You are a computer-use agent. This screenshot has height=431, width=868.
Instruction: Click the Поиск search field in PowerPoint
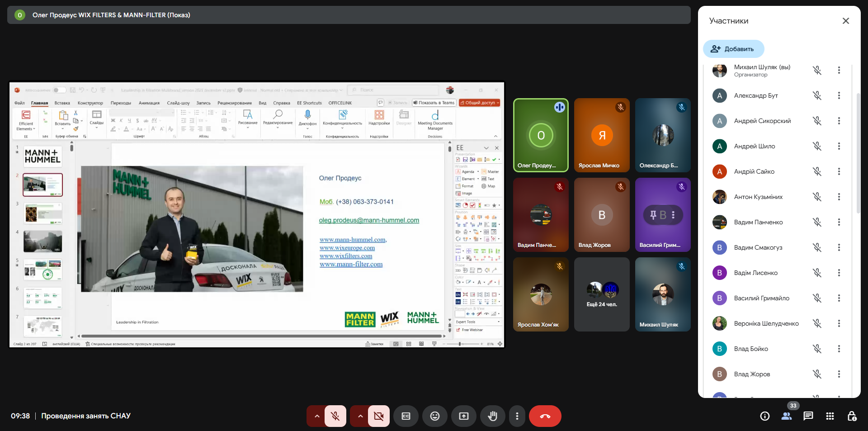[x=393, y=90]
